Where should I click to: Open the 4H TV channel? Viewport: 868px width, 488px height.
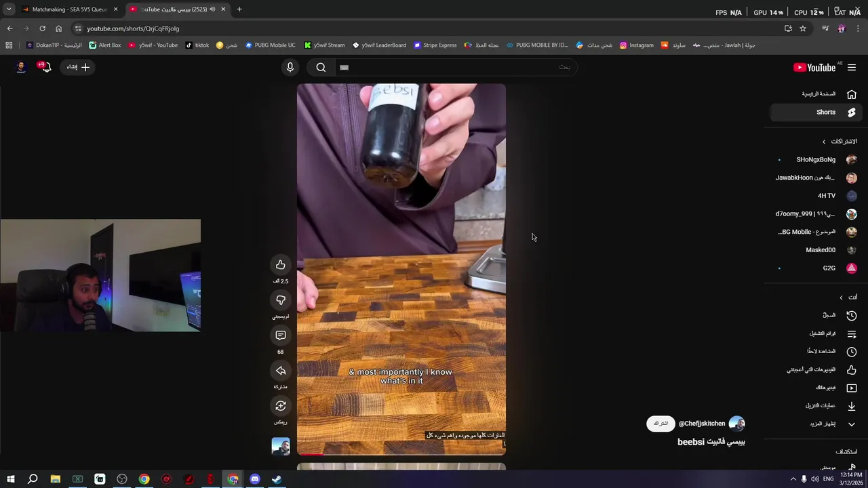[x=817, y=195]
